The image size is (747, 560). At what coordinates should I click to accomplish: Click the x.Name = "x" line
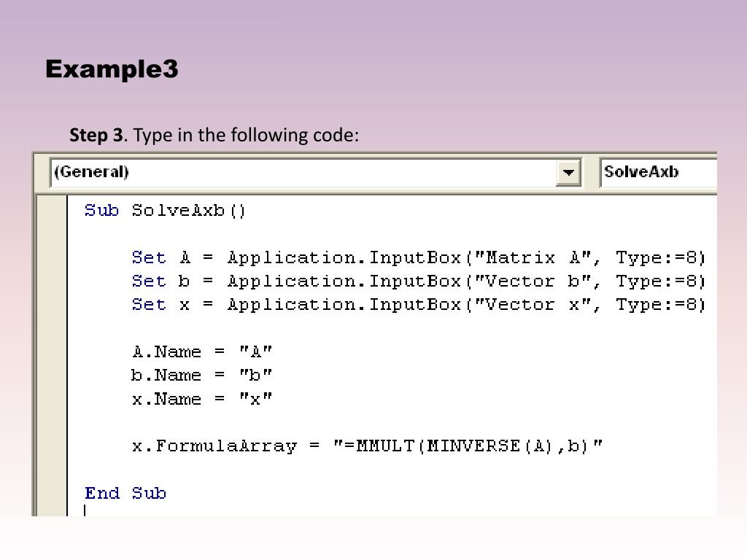pyautogui.click(x=202, y=399)
